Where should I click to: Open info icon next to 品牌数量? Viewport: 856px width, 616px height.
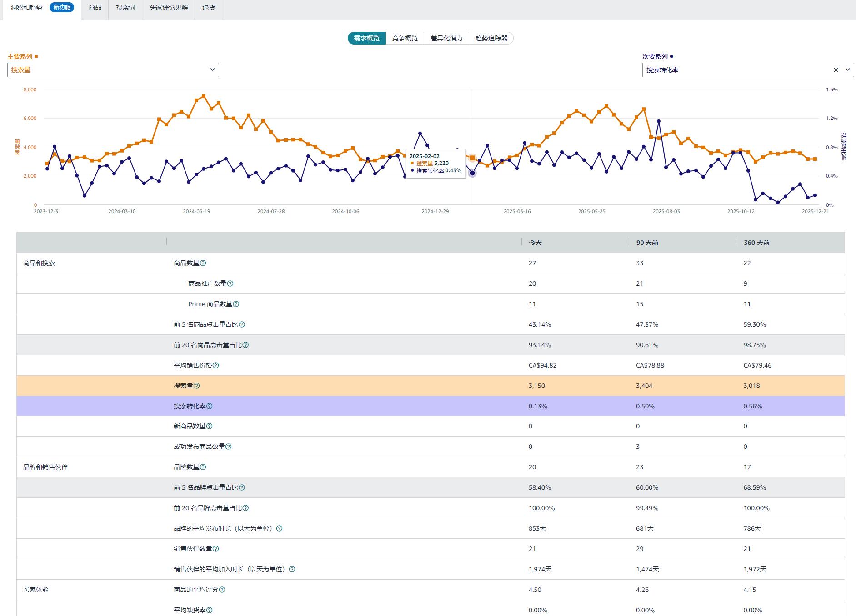click(203, 467)
